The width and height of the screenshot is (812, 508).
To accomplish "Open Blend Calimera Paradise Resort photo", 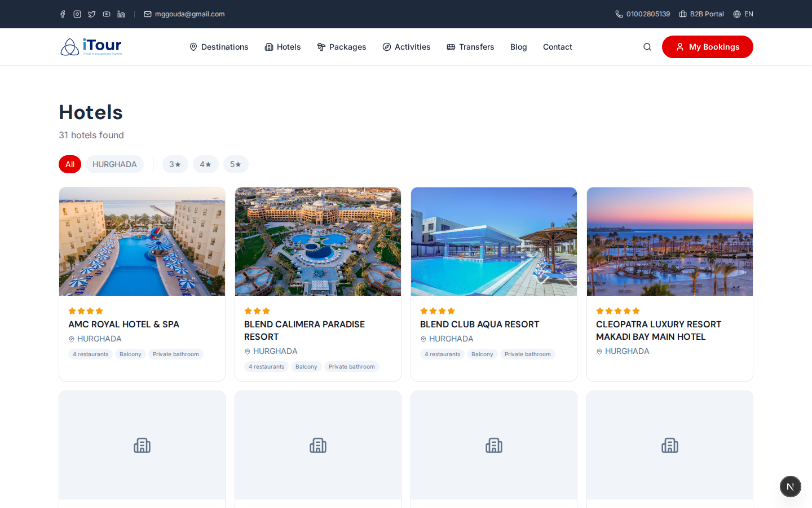I will coord(318,242).
